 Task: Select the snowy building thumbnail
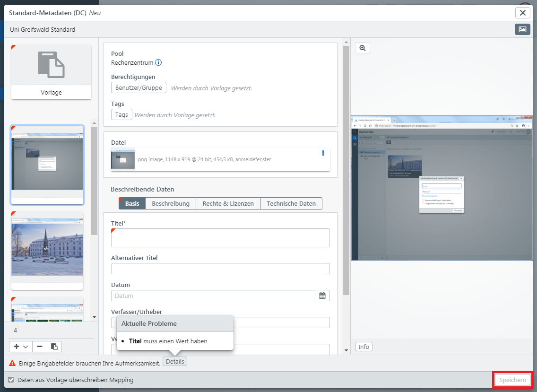click(x=47, y=250)
